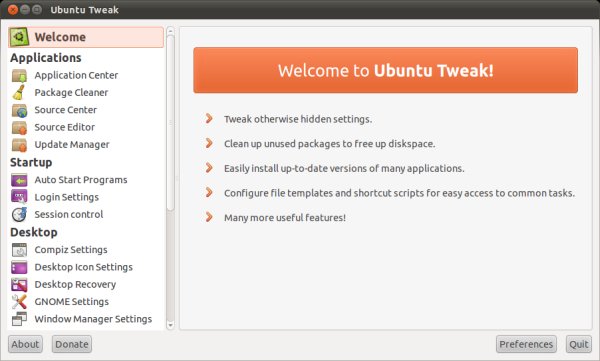Viewport: 600px width, 361px height.
Task: Open the Window Manager Settings icon
Action: tap(19, 319)
